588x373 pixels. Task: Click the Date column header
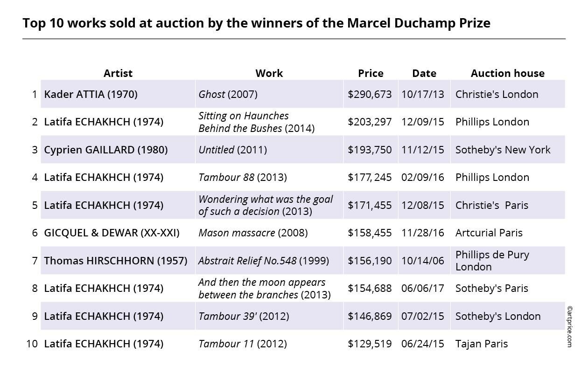(424, 73)
